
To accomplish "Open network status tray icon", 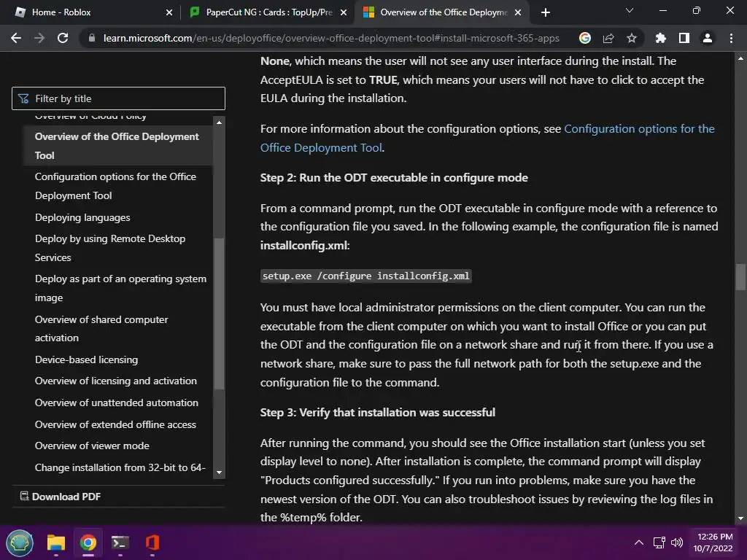I will pyautogui.click(x=659, y=542).
